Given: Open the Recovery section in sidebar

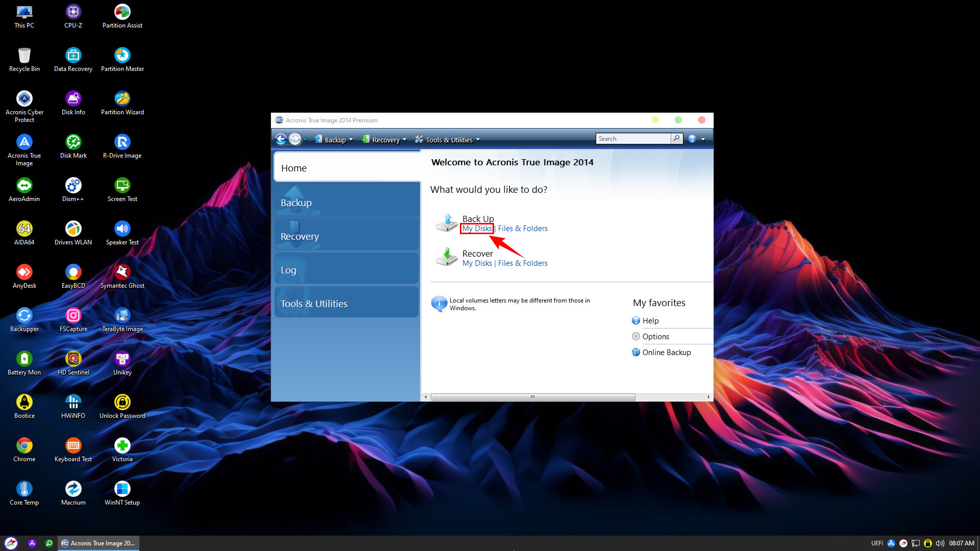Looking at the screenshot, I should click(x=346, y=236).
